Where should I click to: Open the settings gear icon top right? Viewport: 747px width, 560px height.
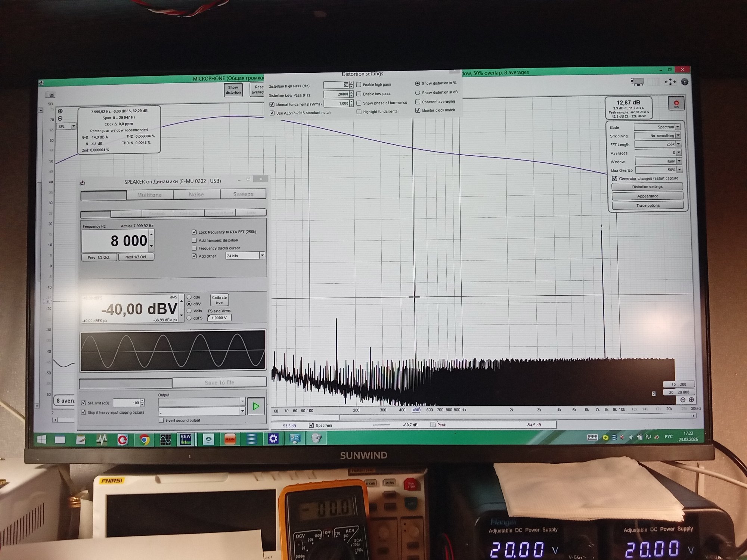pos(684,82)
